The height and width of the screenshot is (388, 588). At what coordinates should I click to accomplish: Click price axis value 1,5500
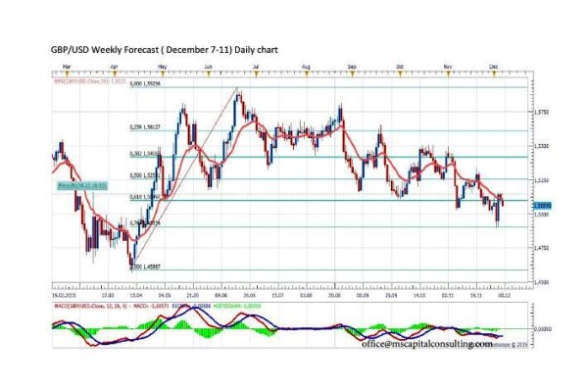pos(542,145)
